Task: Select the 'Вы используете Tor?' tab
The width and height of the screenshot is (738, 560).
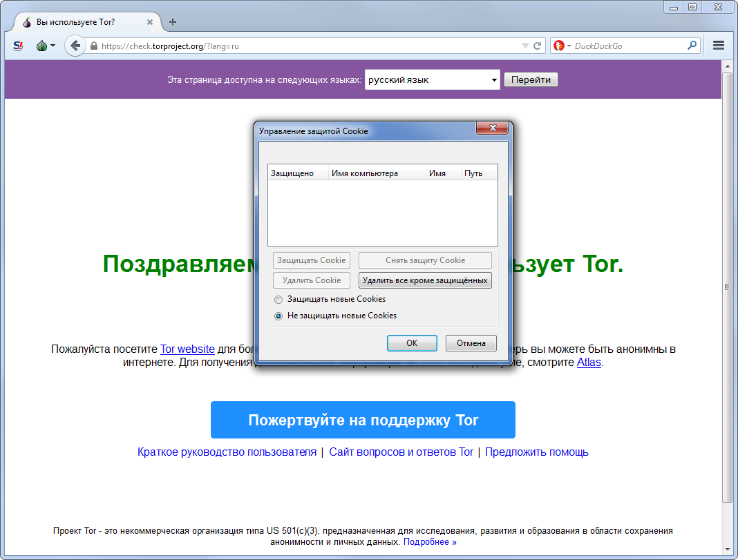Action: pyautogui.click(x=88, y=21)
